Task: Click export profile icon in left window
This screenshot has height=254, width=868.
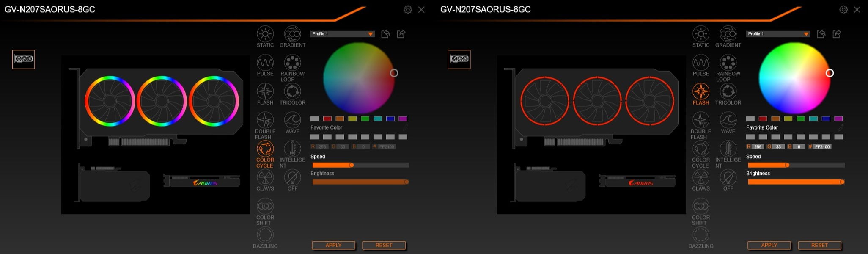Action: (x=401, y=34)
